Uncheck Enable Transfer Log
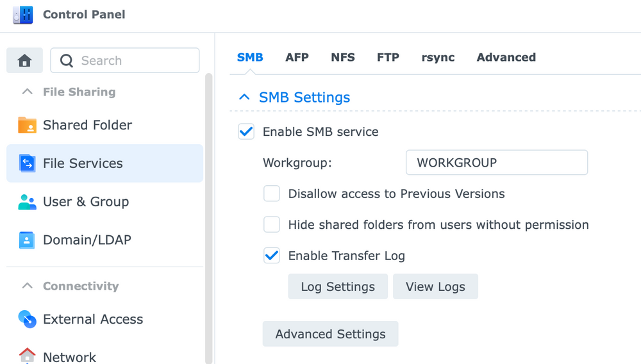 [271, 256]
